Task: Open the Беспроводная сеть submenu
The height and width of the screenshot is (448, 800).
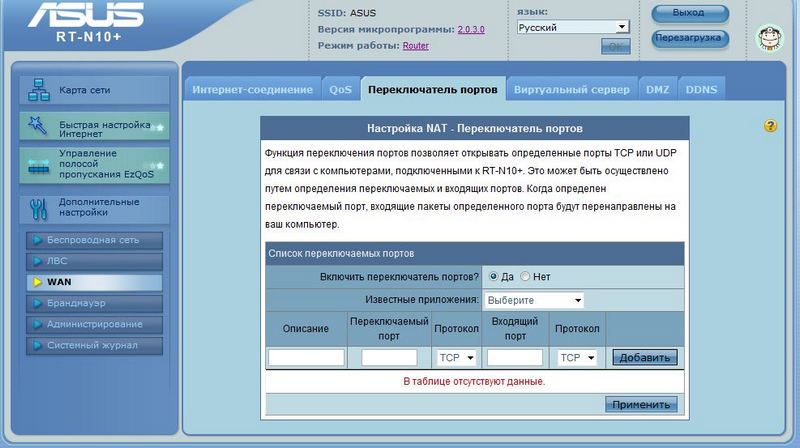Action: [x=94, y=240]
